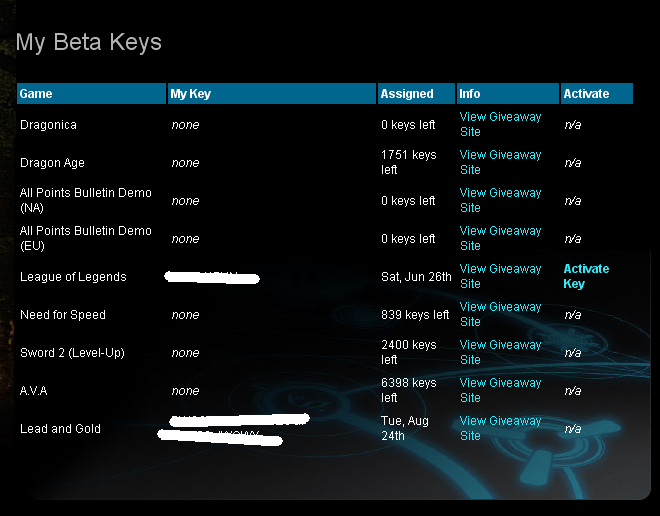Click the Assigned column header
The image size is (660, 516).
pos(416,93)
